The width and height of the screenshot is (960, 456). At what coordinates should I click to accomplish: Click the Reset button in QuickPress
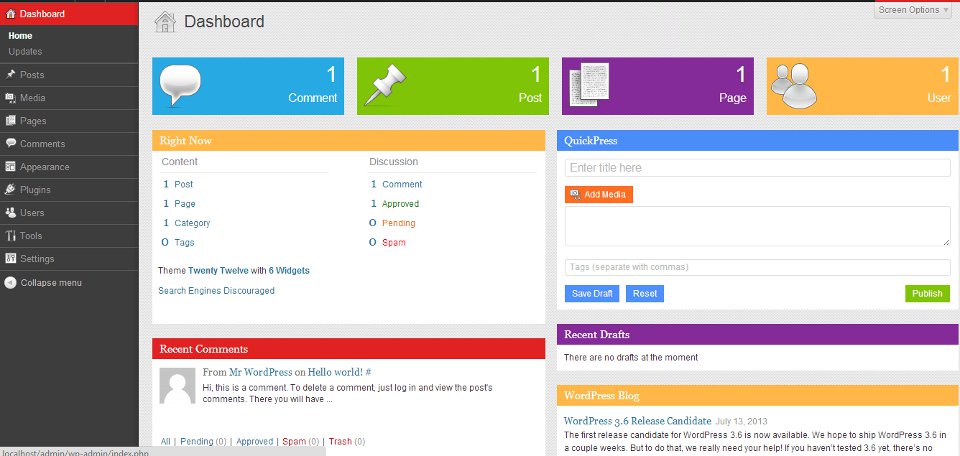coord(645,293)
